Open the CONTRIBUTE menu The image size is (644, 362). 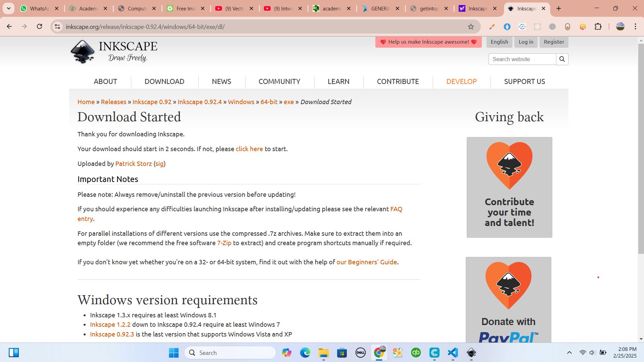[x=398, y=82]
